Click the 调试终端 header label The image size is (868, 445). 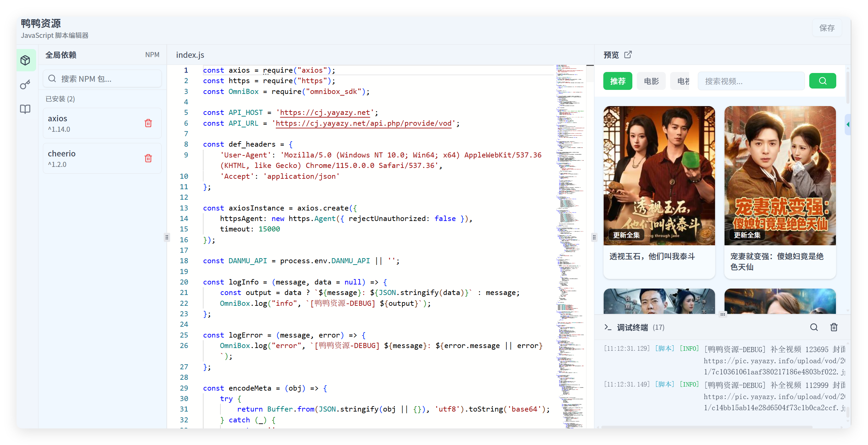(633, 327)
